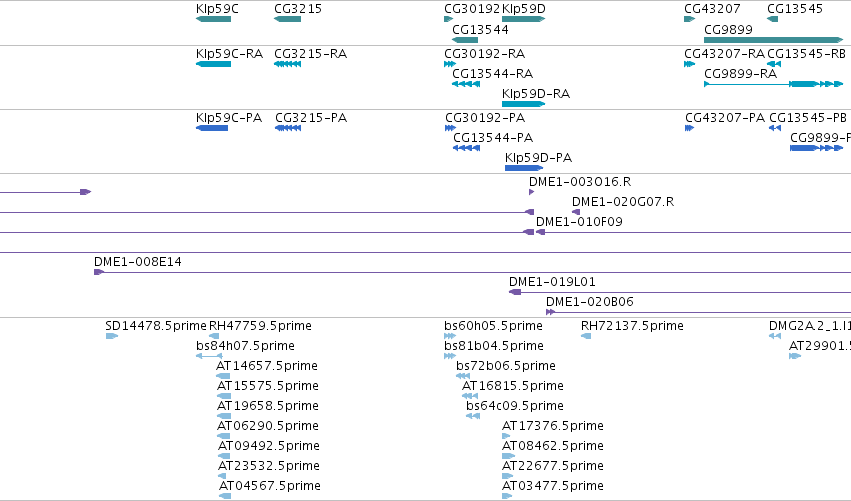This screenshot has width=851, height=501.
Task: Select the Klp59D-PA protein feature
Action: (x=524, y=168)
